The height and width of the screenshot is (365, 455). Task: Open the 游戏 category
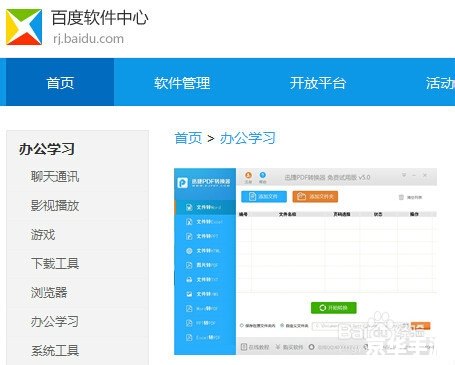pos(43,234)
